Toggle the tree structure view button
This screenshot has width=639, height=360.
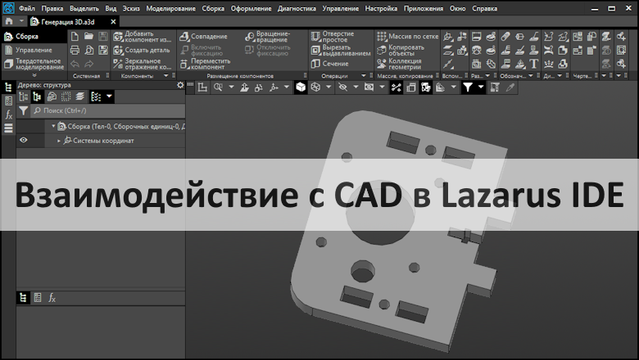coord(37,97)
